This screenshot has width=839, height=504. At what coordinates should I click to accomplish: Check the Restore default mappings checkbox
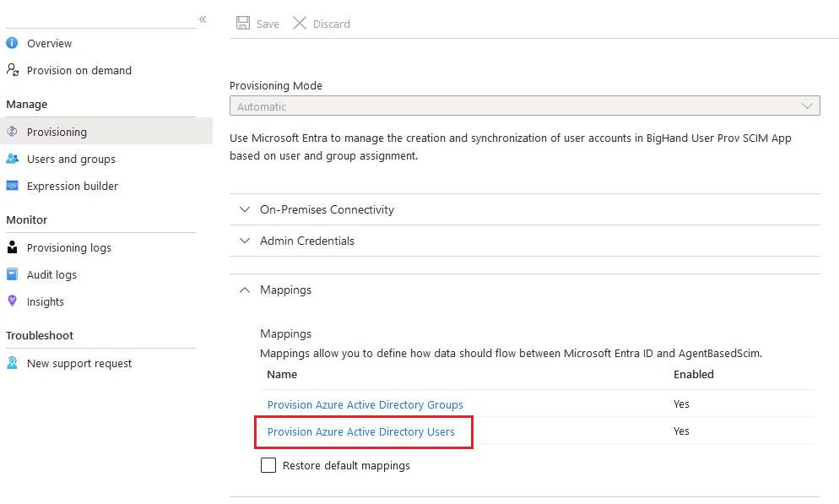(268, 465)
